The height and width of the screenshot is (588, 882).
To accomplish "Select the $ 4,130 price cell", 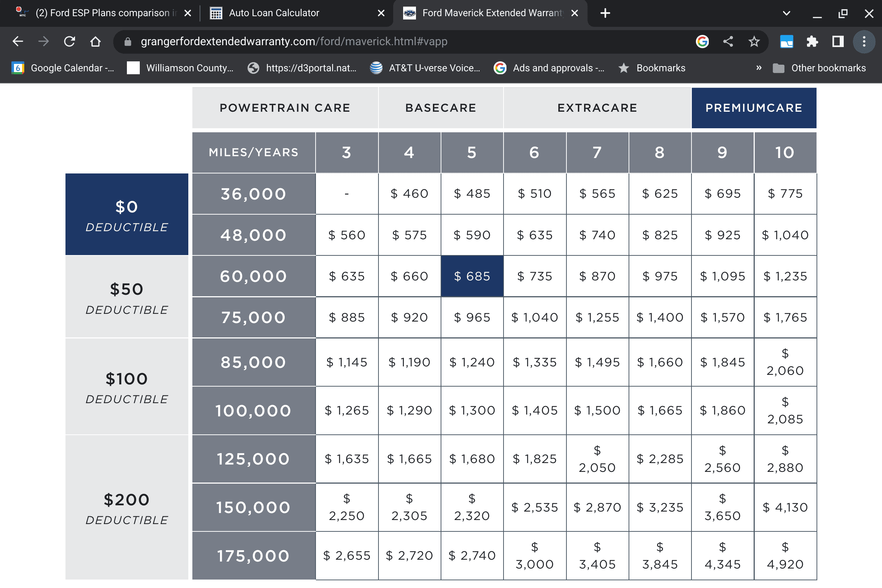I will (785, 508).
